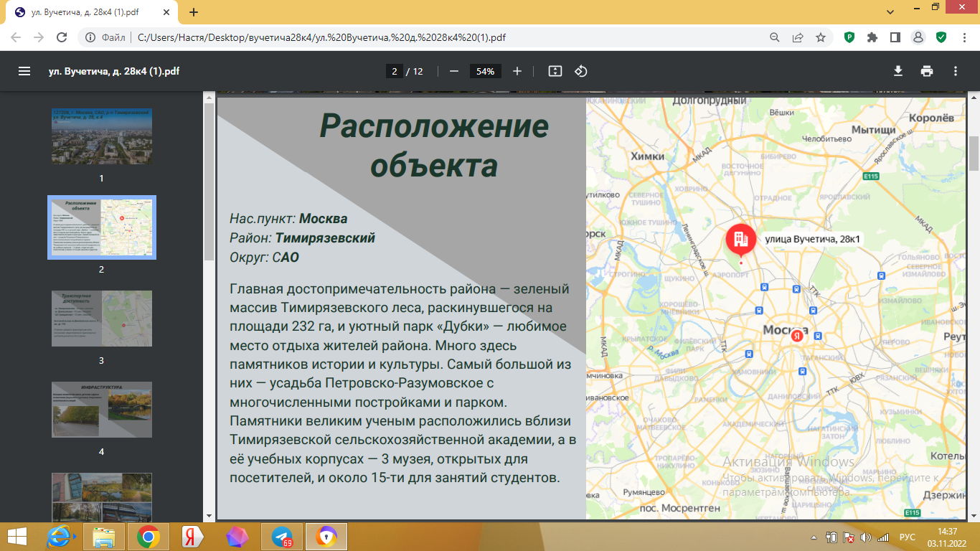Toggle the PDF thumbnail sidebar menu

click(24, 71)
